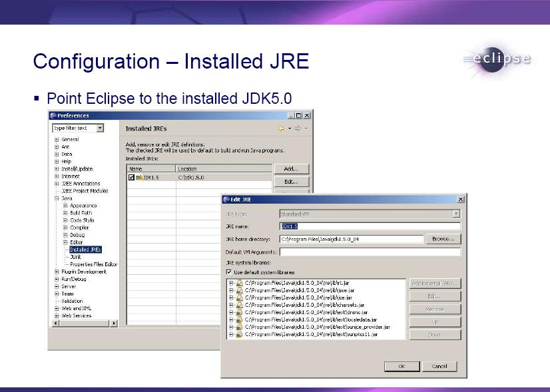
Task: Select C:\jdk1.5.0 location cell
Action: [191, 178]
